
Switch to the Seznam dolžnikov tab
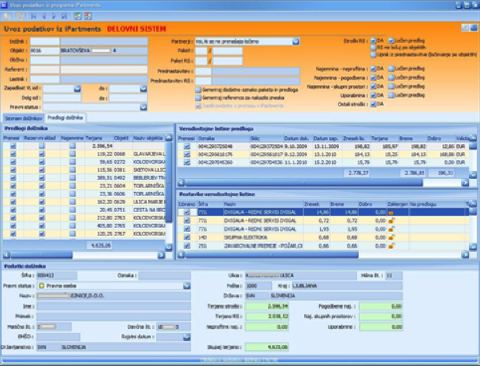[23, 118]
